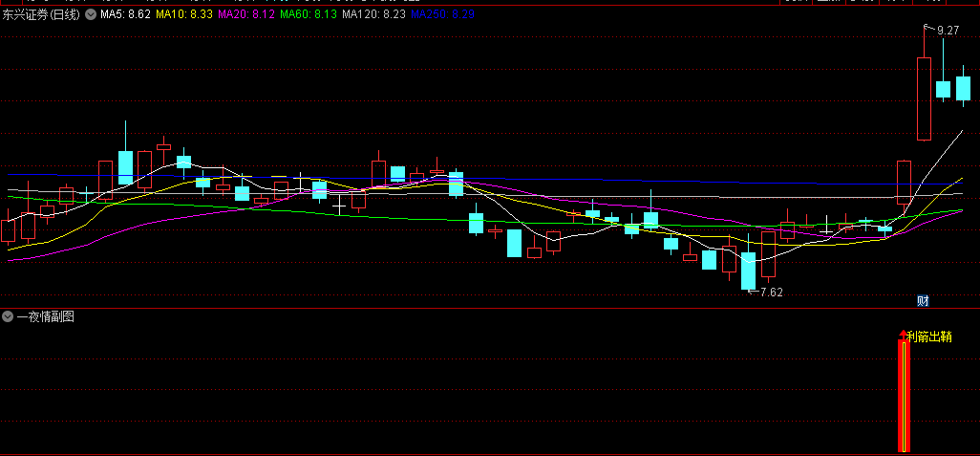This screenshot has width=980, height=456.
Task: Click the 东兴证券(日线) chart title
Action: pos(42,15)
